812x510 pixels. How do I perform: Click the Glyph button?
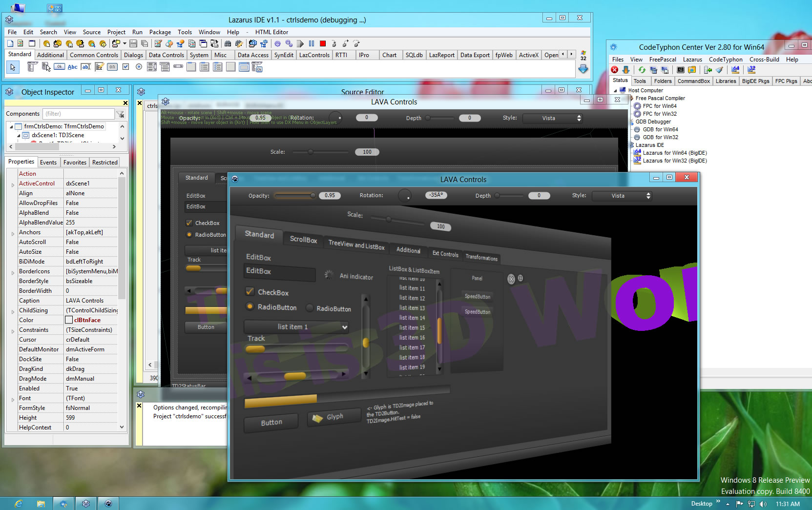(334, 417)
